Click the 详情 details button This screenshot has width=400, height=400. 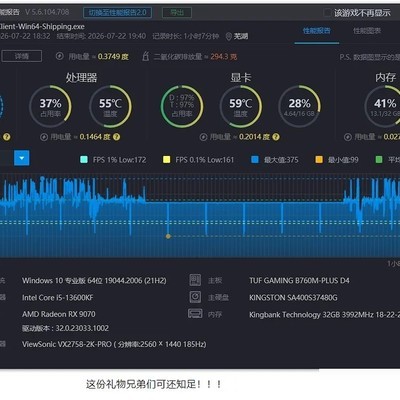tap(22, 56)
